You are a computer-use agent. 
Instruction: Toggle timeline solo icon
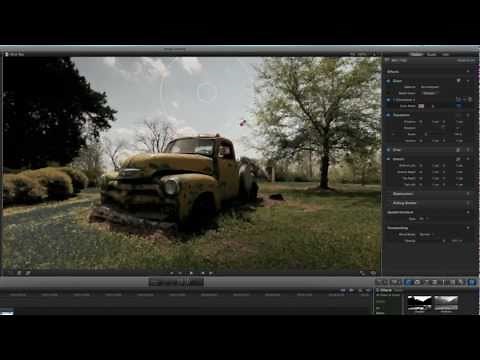click(x=360, y=291)
